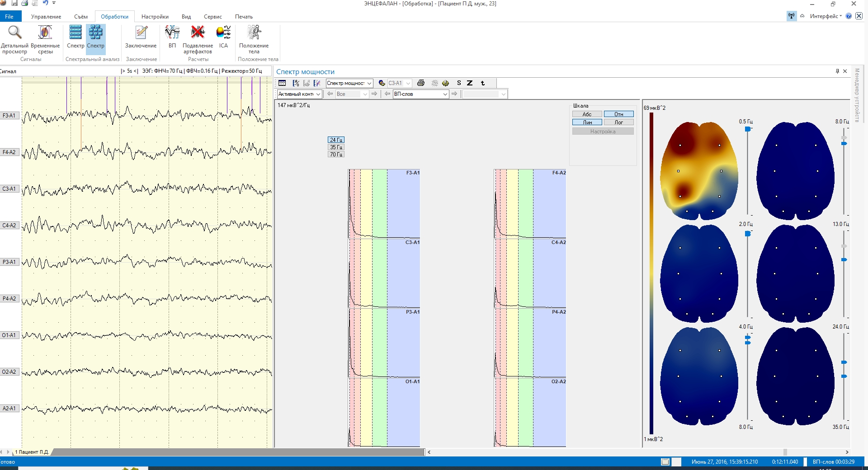Expand the ВП-слов selection dropdown
Viewport: 868px width, 470px height.
tap(445, 94)
